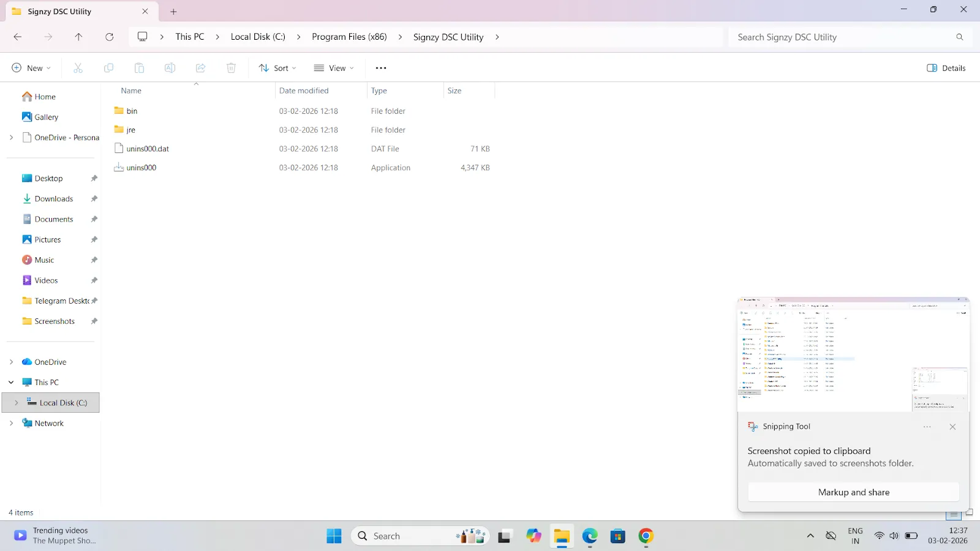Click the Markup and share button
Image resolution: width=980 pixels, height=551 pixels.
854,492
